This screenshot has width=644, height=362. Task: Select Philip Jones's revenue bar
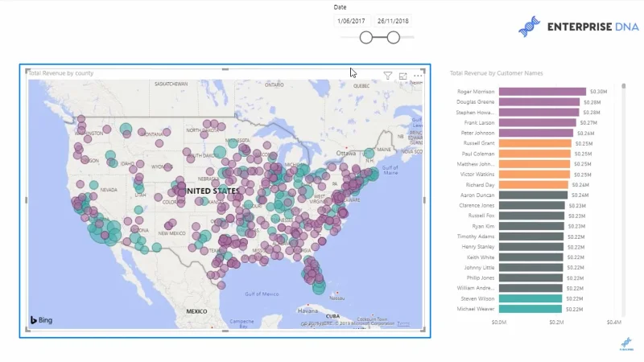pos(530,278)
